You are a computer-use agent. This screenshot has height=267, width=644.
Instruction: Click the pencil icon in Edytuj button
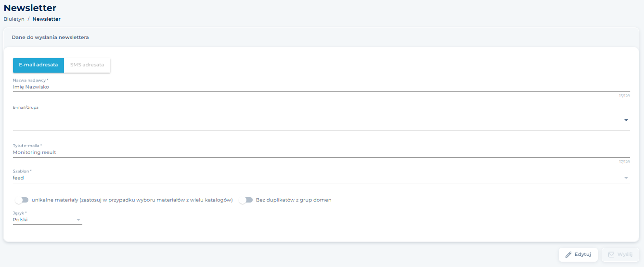coord(568,254)
